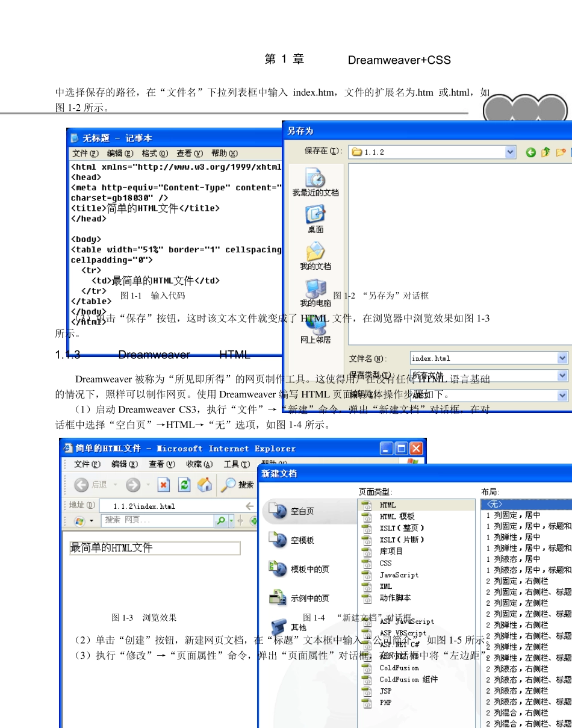Click the IE Home toolbar icon

tap(205, 485)
